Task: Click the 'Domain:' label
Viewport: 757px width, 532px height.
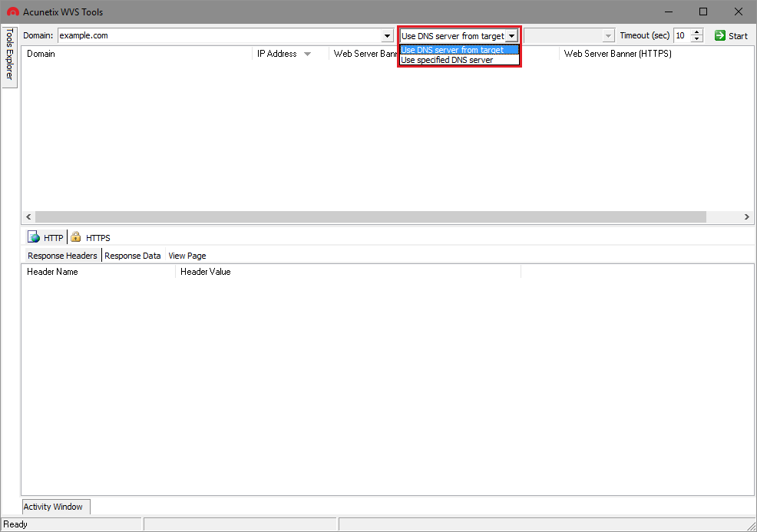Action: (x=38, y=36)
